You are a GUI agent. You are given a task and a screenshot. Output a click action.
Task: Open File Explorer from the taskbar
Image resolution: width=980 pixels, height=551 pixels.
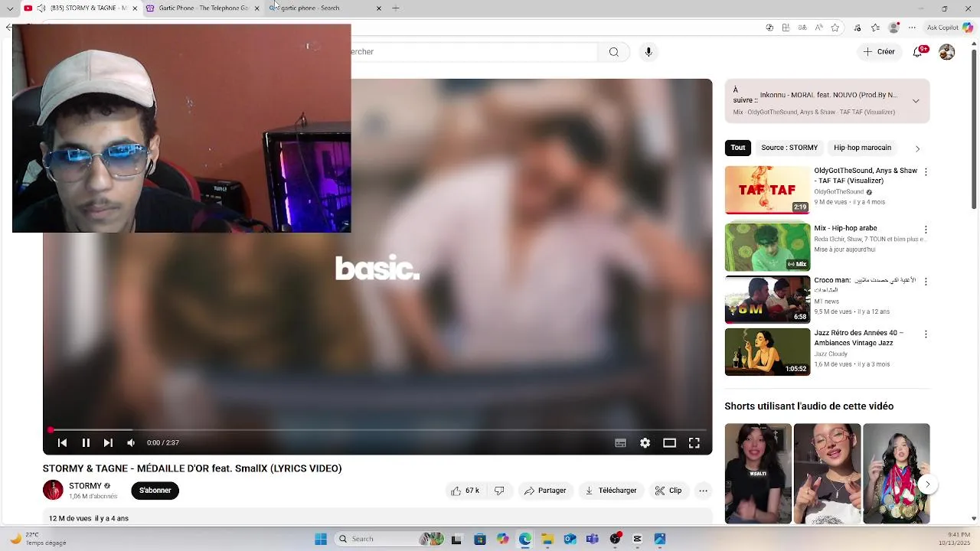(x=547, y=539)
